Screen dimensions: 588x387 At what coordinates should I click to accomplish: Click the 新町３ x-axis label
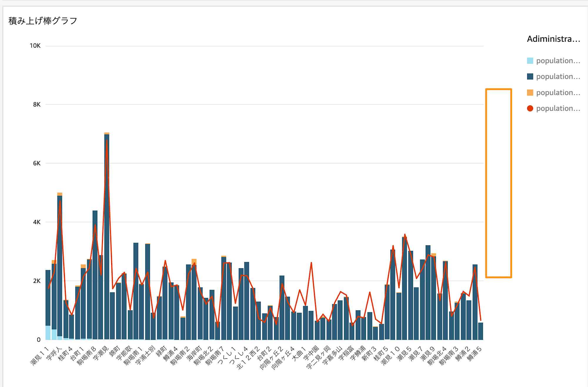point(369,353)
